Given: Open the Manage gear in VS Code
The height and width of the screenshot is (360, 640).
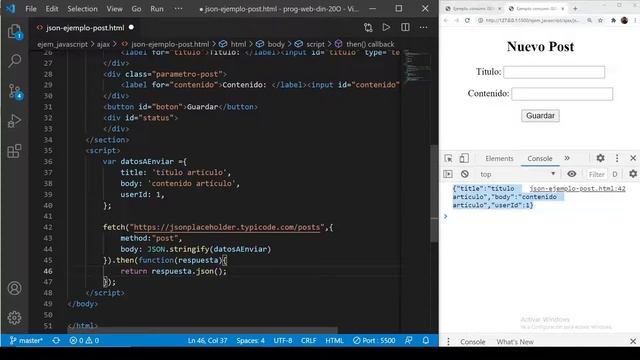Looking at the screenshot, I should (15, 318).
